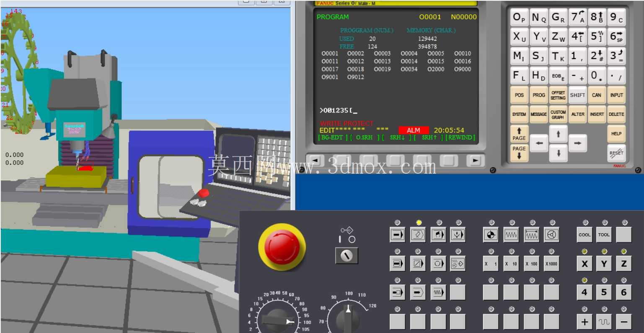Click the G R address key

pyautogui.click(x=558, y=18)
